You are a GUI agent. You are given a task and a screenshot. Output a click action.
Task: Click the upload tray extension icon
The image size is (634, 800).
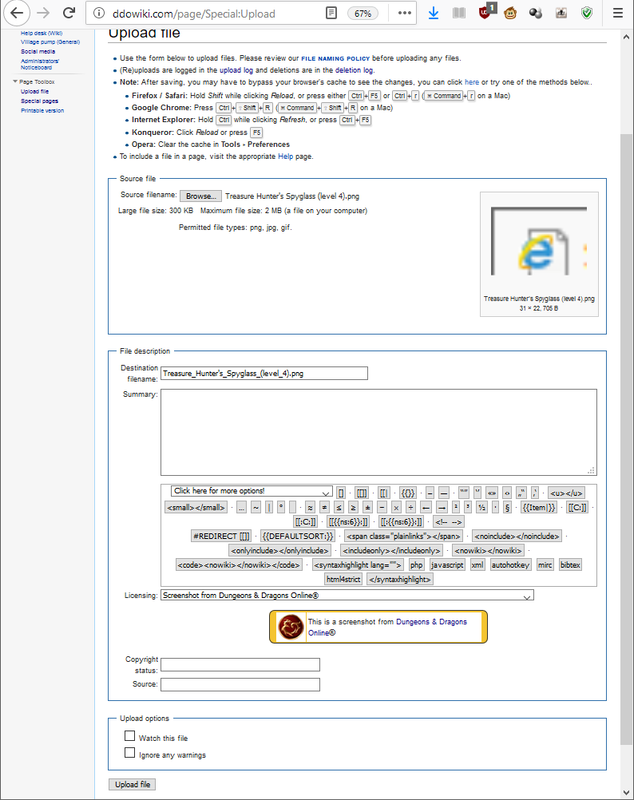tap(561, 13)
